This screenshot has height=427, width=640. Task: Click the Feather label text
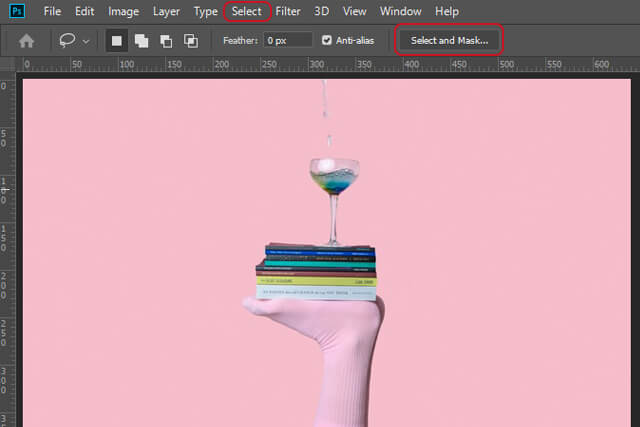tap(240, 40)
